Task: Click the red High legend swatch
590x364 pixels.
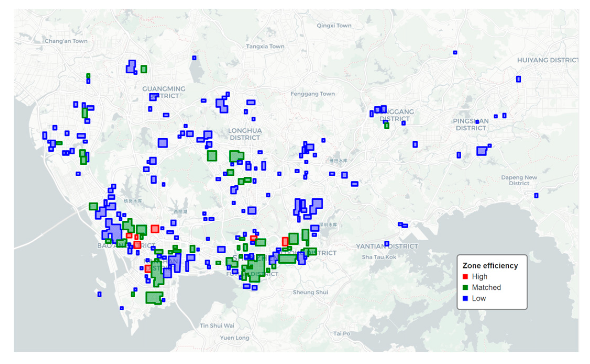Action: [465, 277]
